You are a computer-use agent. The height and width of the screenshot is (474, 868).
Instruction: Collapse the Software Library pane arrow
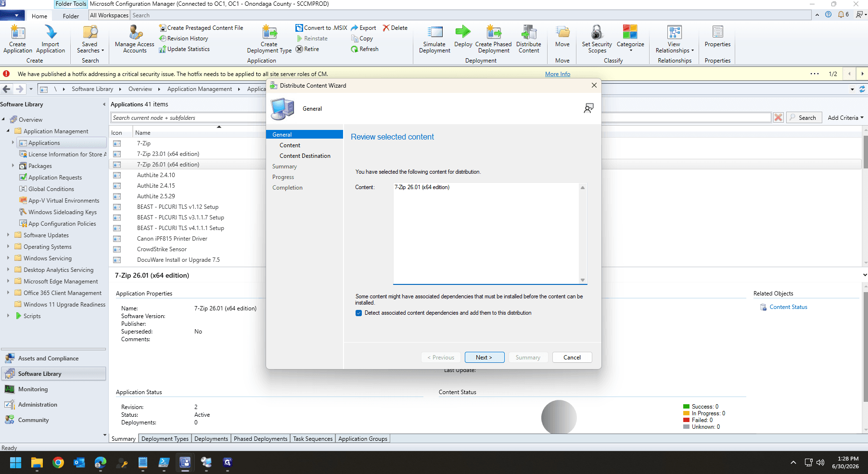pyautogui.click(x=104, y=104)
